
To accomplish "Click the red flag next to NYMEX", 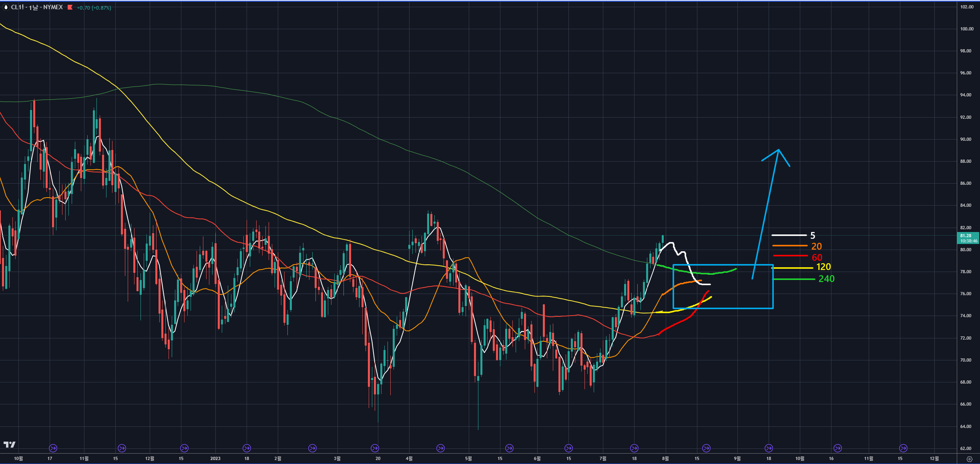I will [70, 7].
